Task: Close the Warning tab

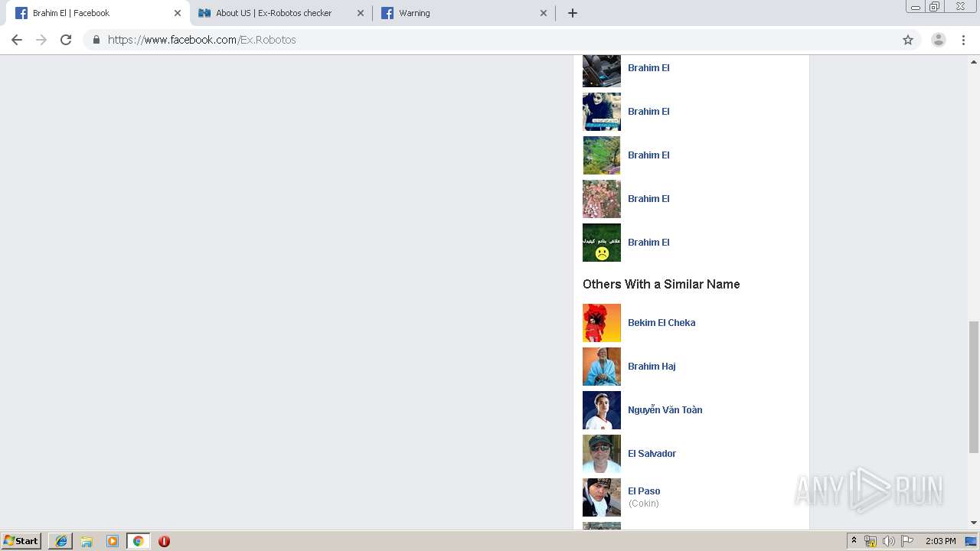Action: [x=544, y=13]
